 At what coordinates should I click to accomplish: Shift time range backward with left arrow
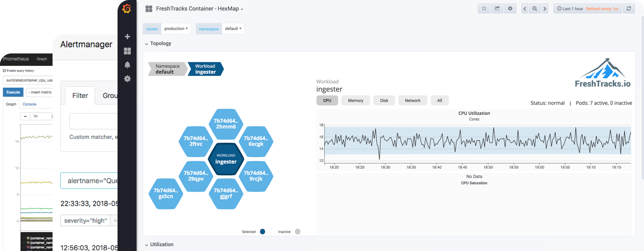point(525,9)
